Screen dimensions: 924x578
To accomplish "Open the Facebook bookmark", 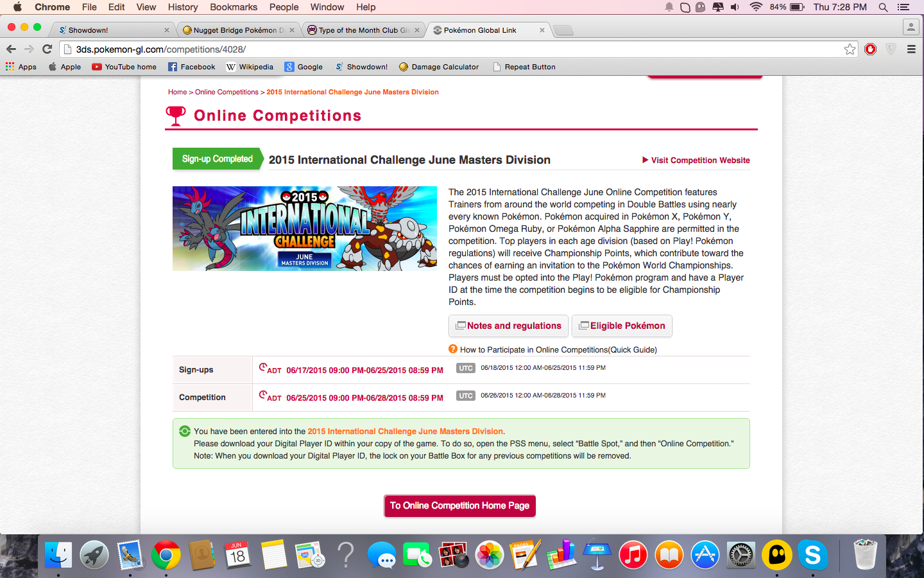I will coord(191,67).
